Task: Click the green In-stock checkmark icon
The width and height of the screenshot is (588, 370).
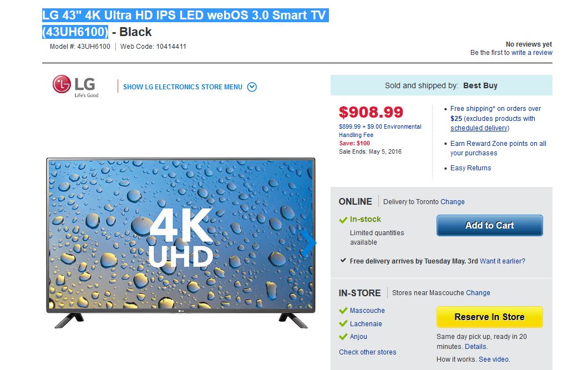Action: click(x=343, y=220)
